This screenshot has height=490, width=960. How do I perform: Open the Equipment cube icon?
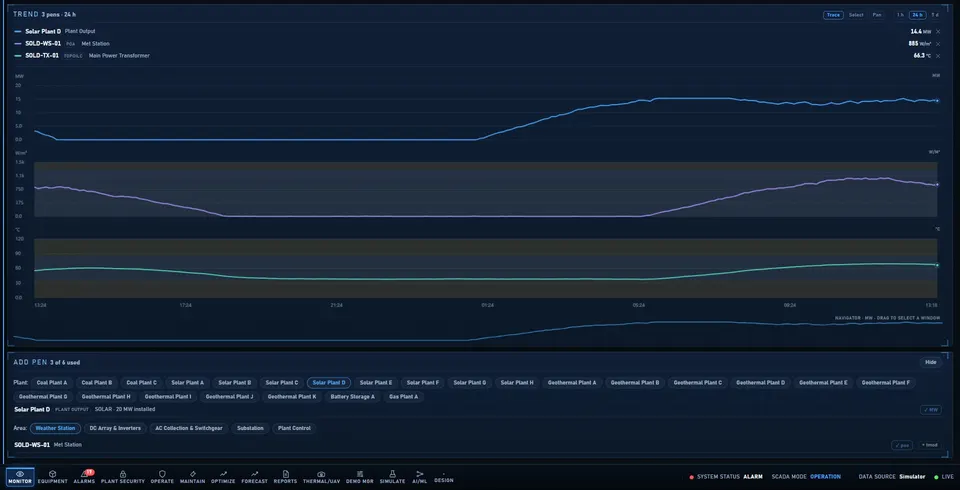pyautogui.click(x=53, y=477)
